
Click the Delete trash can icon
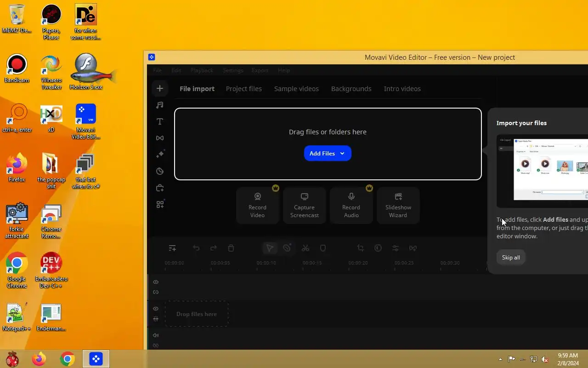pyautogui.click(x=231, y=248)
